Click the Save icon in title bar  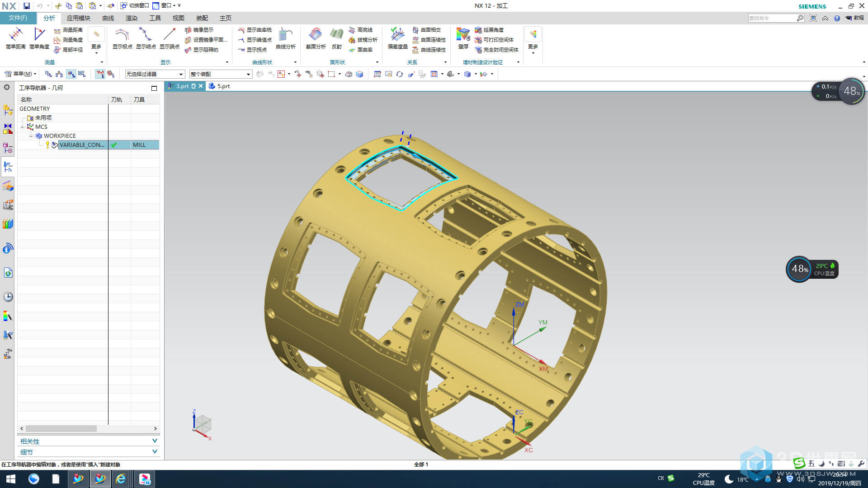click(x=27, y=6)
